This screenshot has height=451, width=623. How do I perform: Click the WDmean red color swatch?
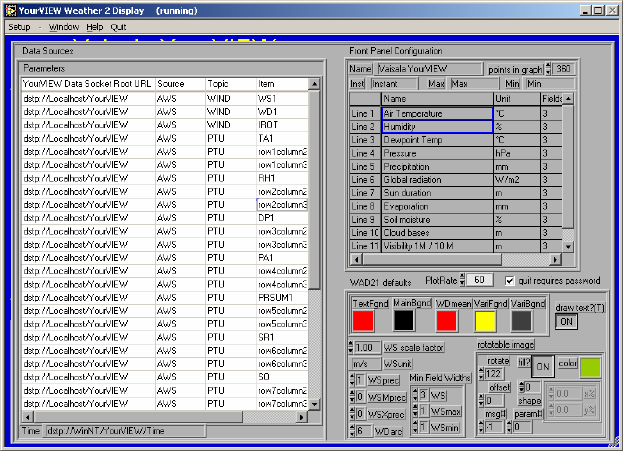[446, 321]
